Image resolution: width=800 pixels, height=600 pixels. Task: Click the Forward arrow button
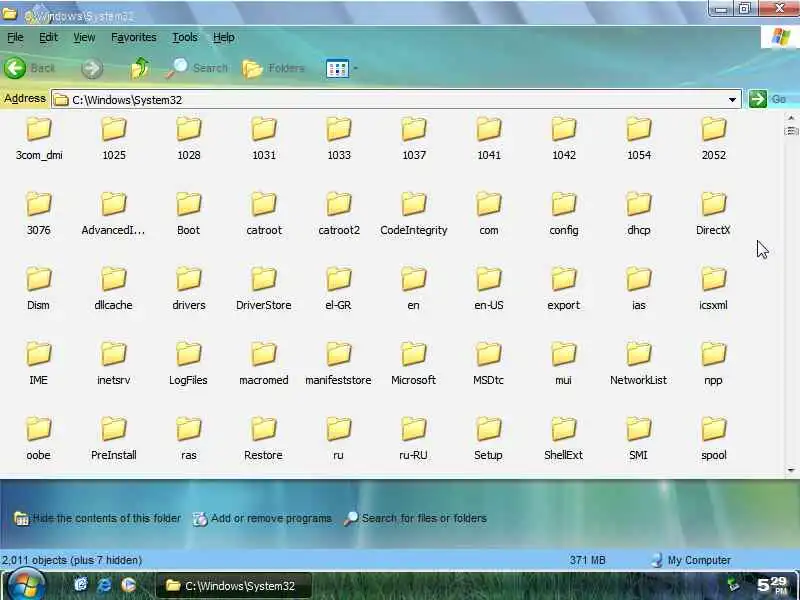tap(92, 68)
